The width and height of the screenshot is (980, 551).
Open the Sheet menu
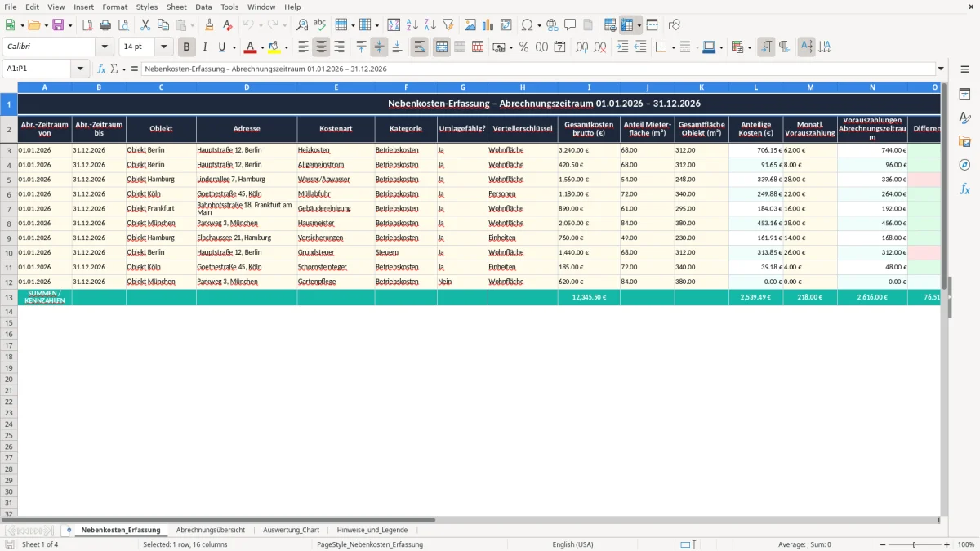pyautogui.click(x=176, y=7)
